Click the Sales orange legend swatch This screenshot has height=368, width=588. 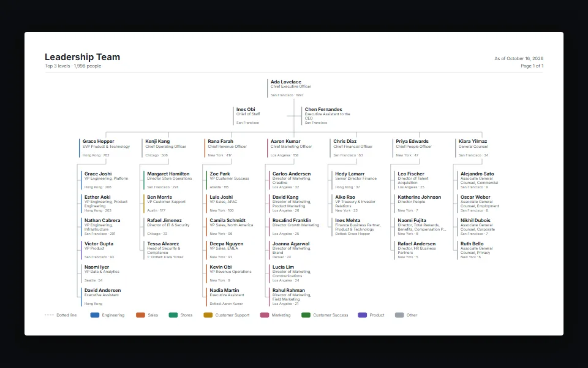(x=141, y=315)
